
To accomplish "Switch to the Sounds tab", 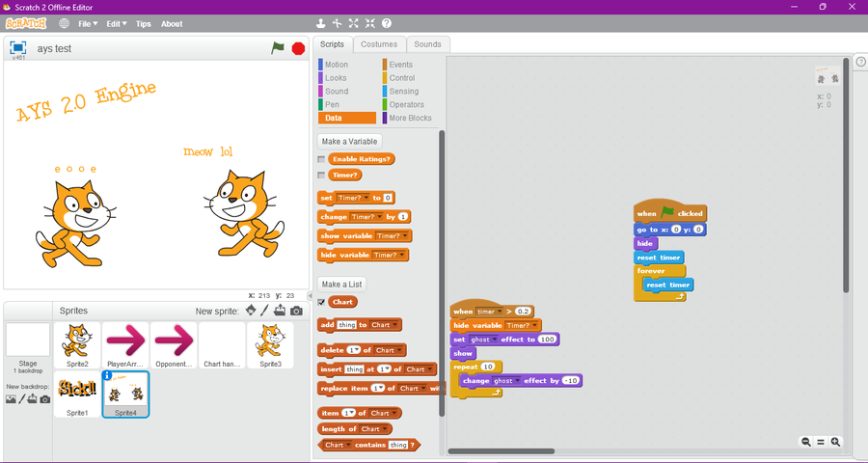I will (x=428, y=44).
